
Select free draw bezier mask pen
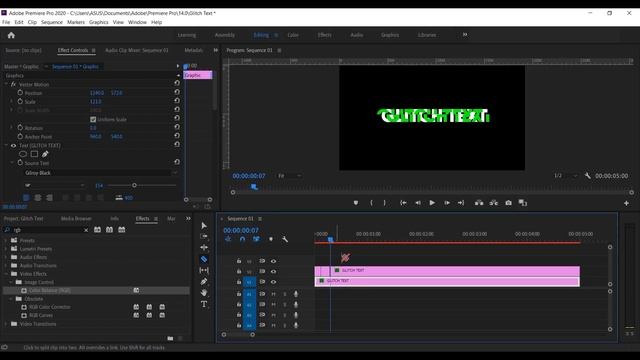tap(45, 154)
